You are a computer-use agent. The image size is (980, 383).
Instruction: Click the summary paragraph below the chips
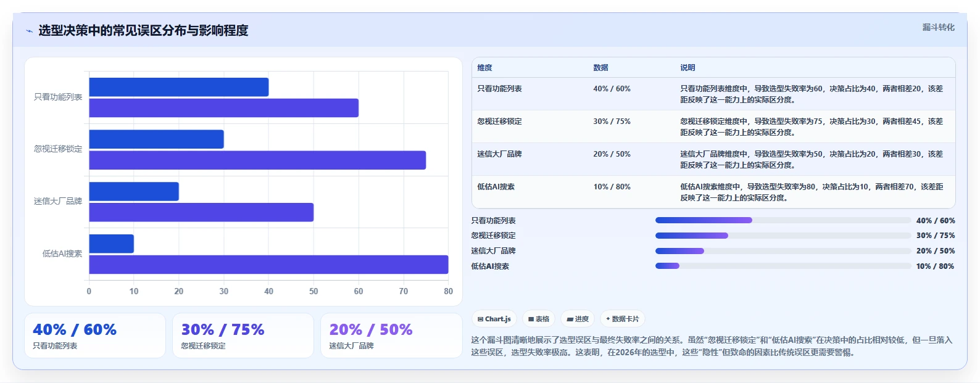(x=712, y=346)
